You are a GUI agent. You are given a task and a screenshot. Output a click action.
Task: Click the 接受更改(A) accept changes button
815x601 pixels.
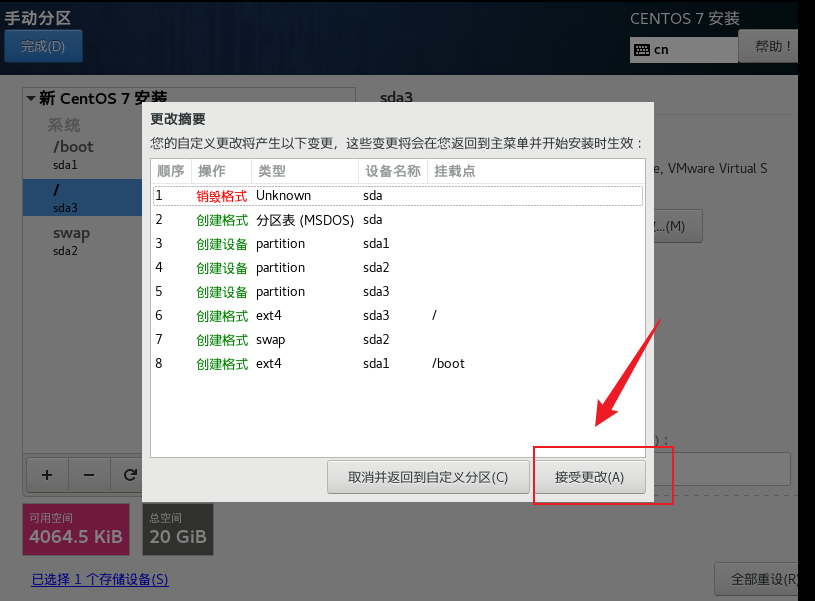589,477
